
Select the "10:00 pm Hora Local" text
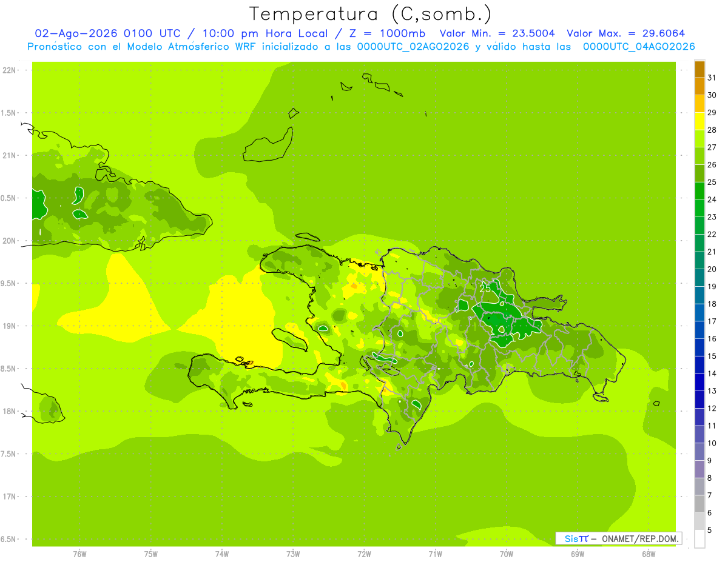click(265, 33)
